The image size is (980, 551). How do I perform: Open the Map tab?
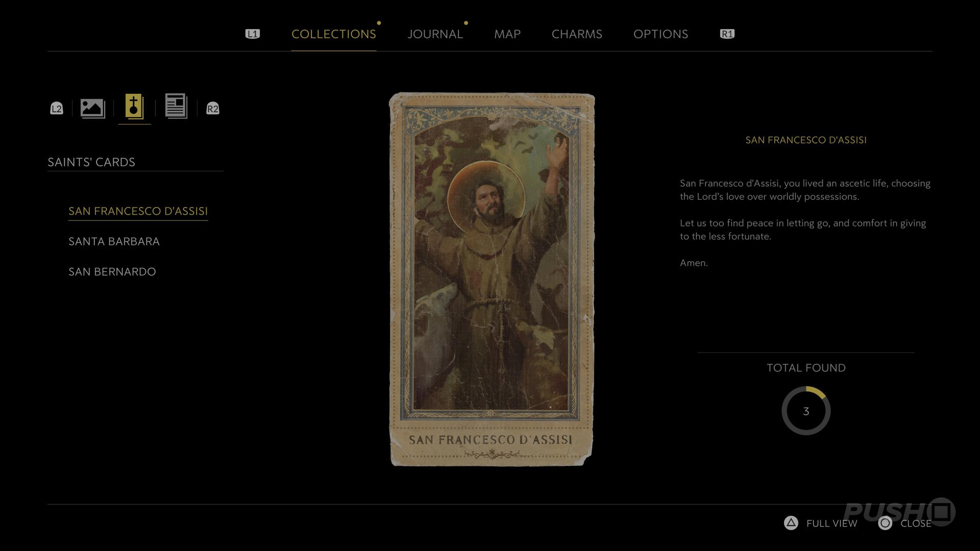point(507,34)
